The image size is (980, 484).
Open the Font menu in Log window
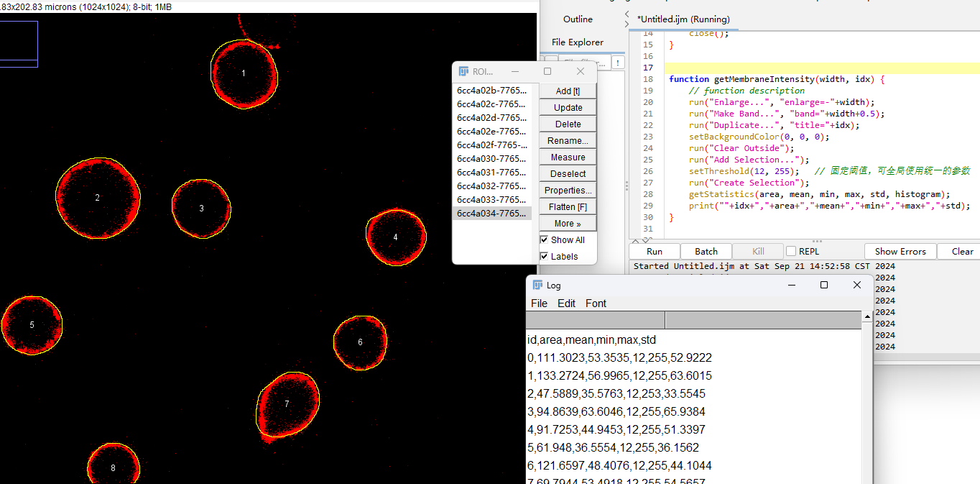[x=596, y=303]
